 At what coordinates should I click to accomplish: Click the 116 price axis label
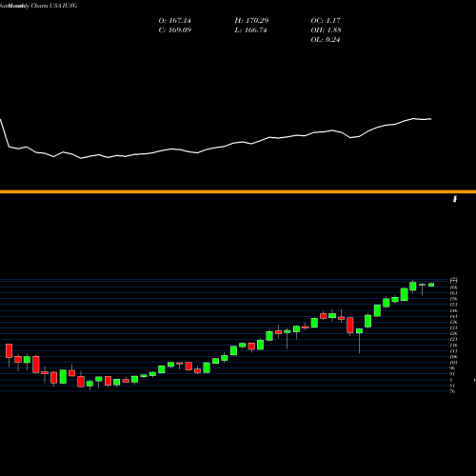(x=454, y=346)
